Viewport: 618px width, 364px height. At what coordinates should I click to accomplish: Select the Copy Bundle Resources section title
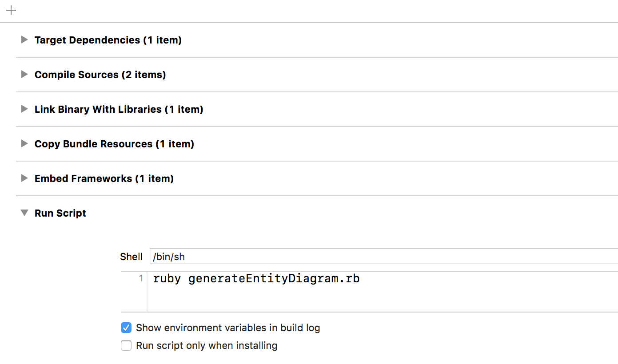point(114,144)
